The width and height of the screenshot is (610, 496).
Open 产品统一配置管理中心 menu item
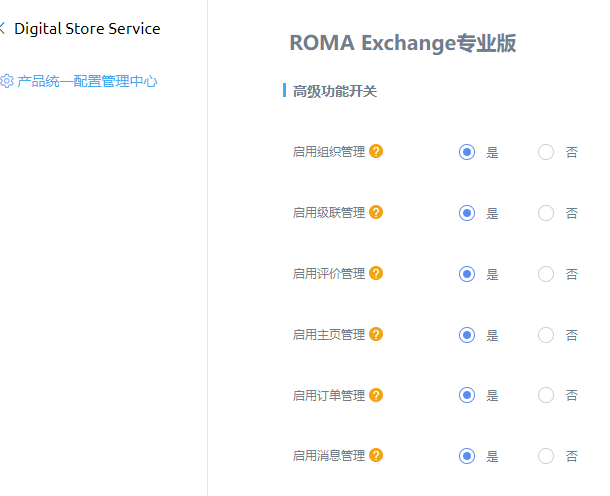pos(87,81)
